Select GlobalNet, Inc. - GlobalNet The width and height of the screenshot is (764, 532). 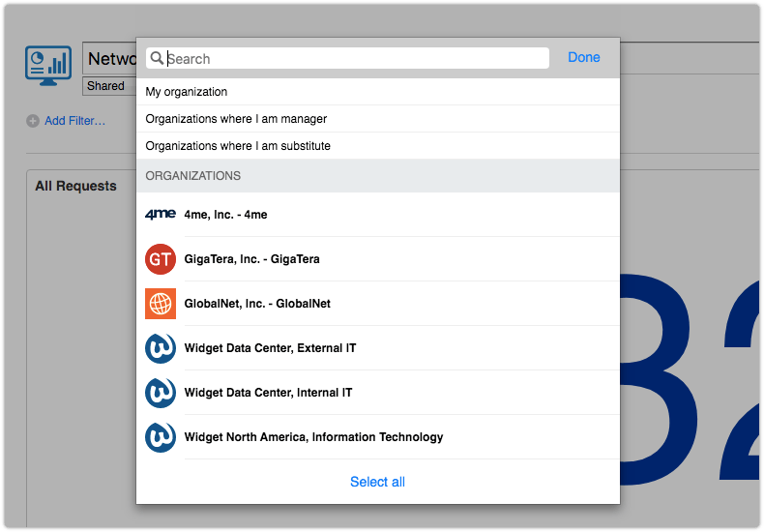[x=377, y=304]
